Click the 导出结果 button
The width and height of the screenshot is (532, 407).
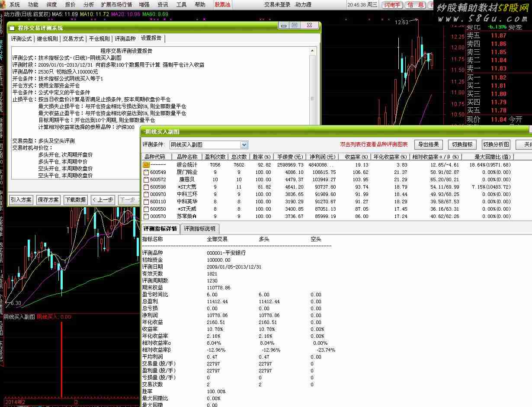tap(428, 144)
